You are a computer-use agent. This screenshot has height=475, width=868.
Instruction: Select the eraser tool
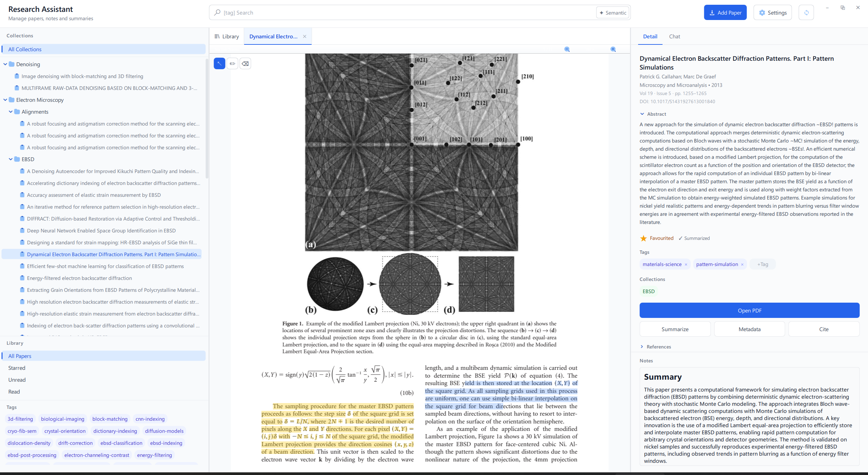coord(245,63)
